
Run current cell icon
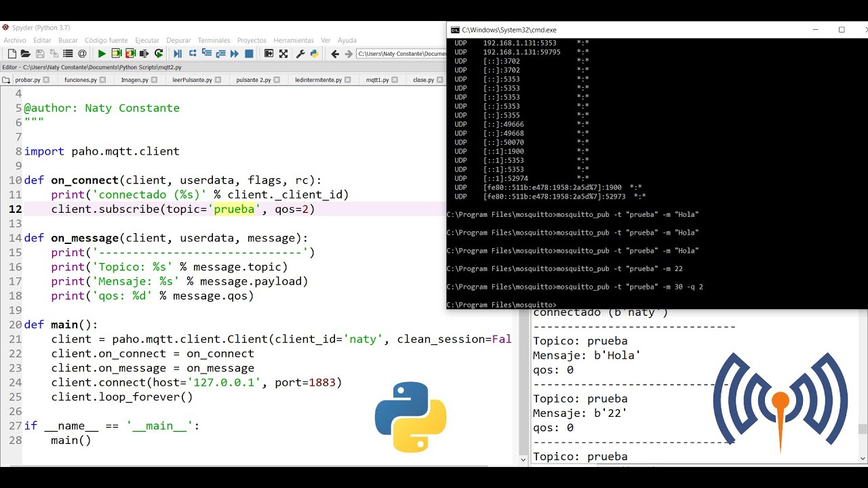(116, 54)
